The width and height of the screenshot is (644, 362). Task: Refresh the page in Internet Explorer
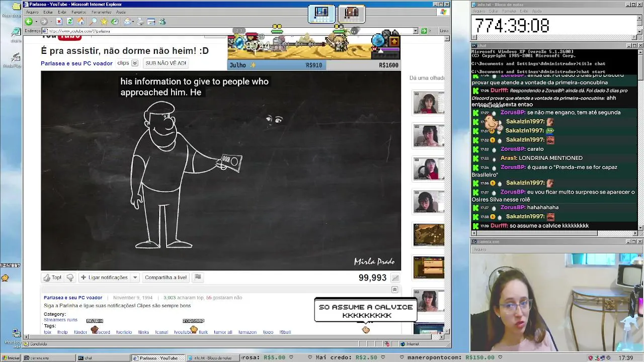(x=70, y=22)
